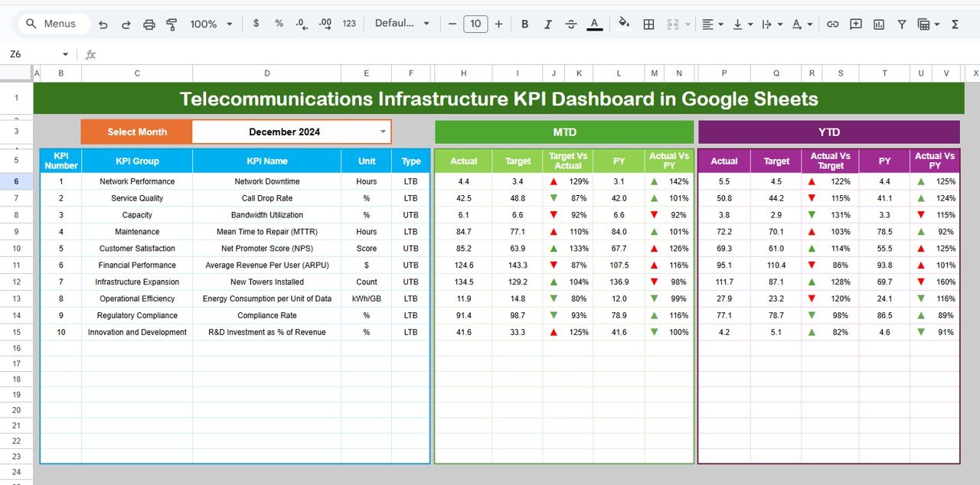Insert a chart

click(x=877, y=24)
